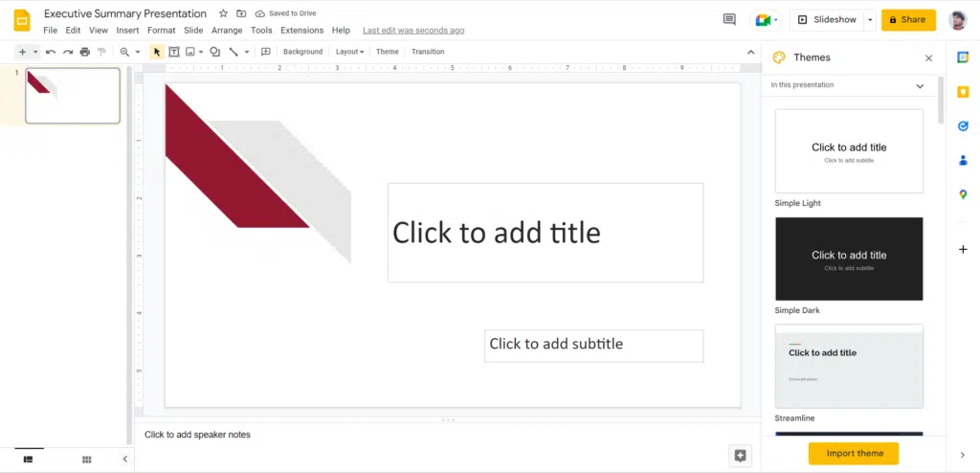Viewport: 980px width, 473px height.
Task: Switch to filmstrip view
Action: tap(29, 460)
